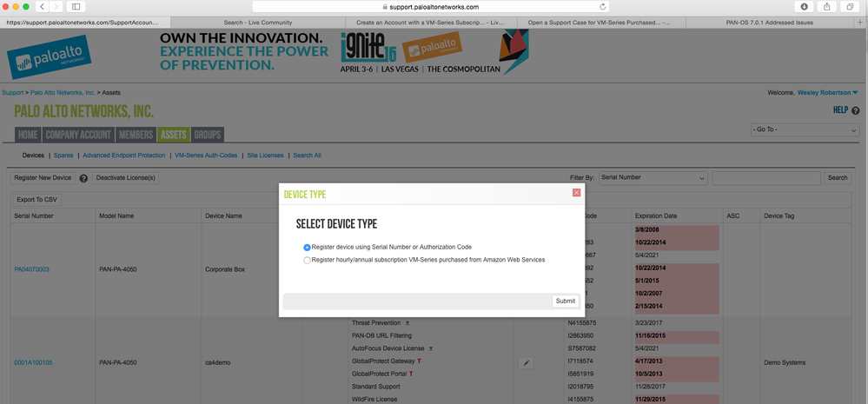Reload the page from the address bar

tap(603, 7)
